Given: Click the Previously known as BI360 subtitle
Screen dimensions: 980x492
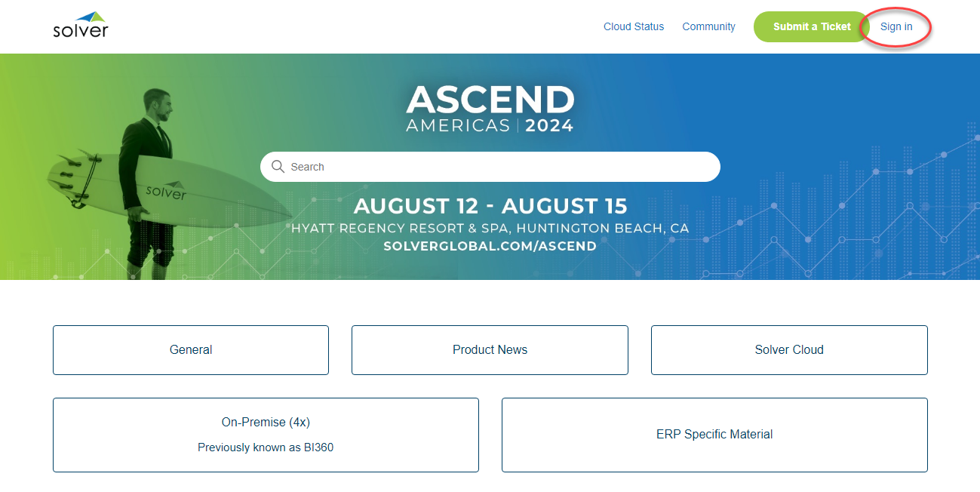Looking at the screenshot, I should pyautogui.click(x=266, y=447).
